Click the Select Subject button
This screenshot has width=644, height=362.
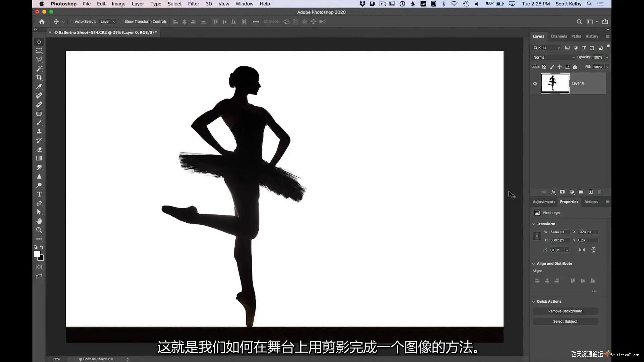click(565, 321)
